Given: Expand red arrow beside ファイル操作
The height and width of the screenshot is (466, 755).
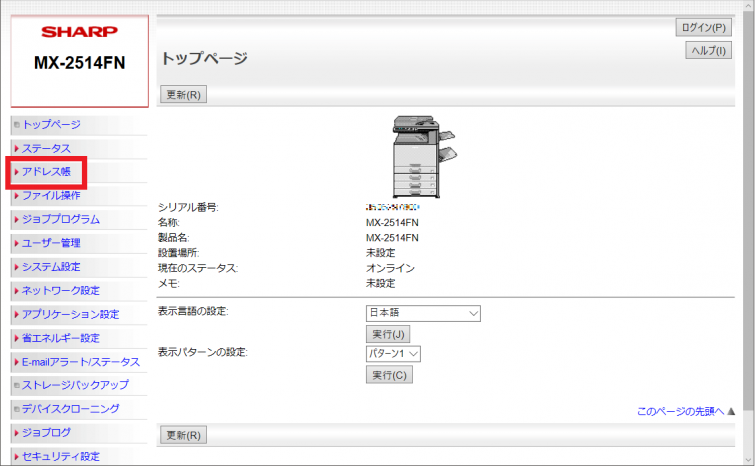Looking at the screenshot, I should (x=16, y=195).
